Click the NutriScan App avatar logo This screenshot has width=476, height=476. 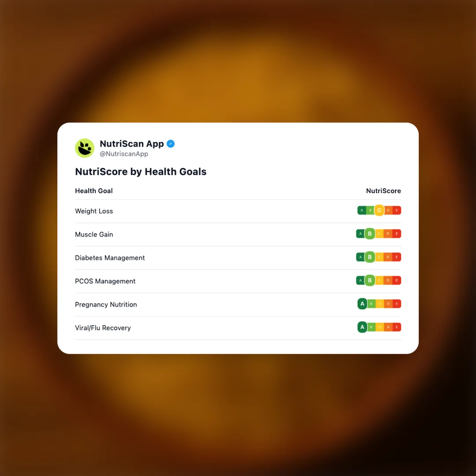tap(85, 148)
